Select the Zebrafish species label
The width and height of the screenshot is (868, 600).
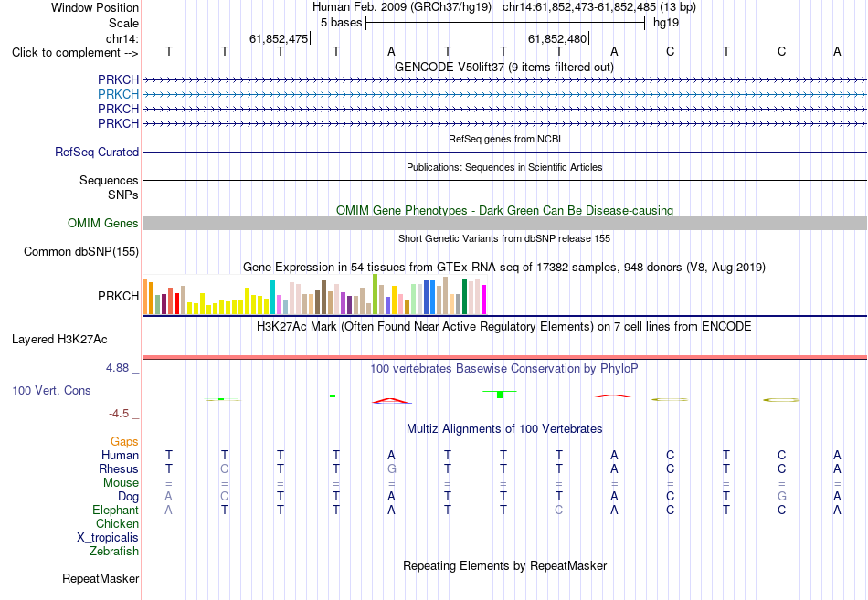tap(114, 552)
